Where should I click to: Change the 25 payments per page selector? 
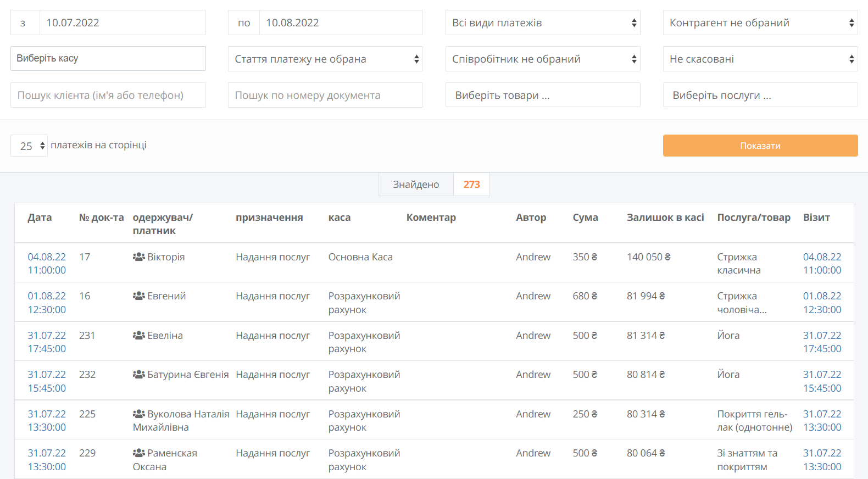[x=29, y=146]
